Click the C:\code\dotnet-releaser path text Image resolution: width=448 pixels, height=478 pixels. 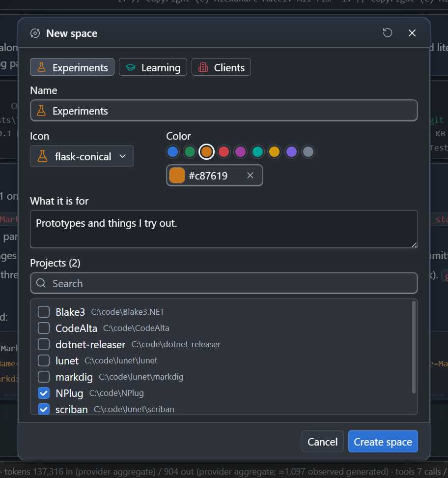176,344
